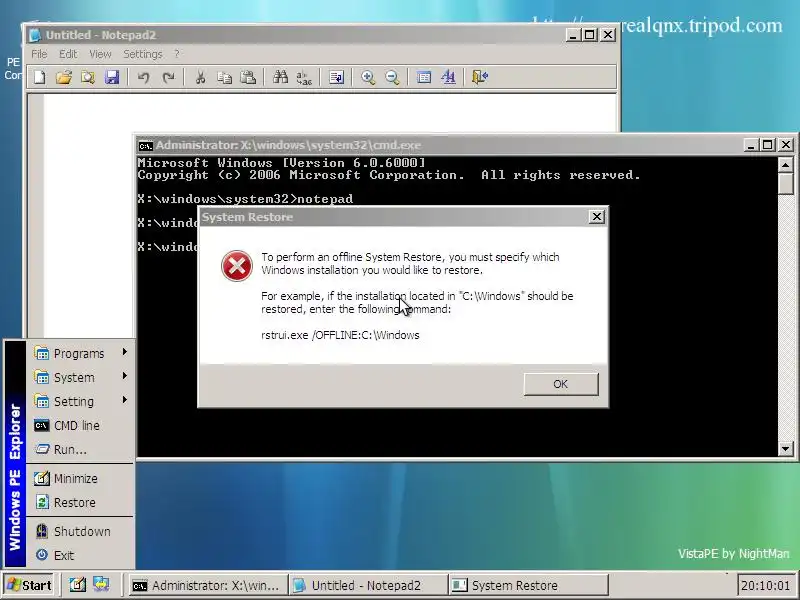Switch to Administrator cmd taskbar button
800x600 pixels.
207,585
